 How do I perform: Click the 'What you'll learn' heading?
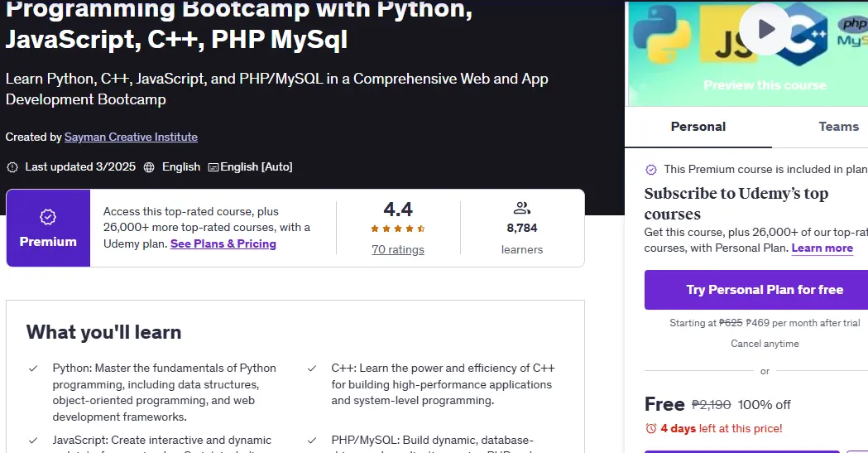pyautogui.click(x=104, y=332)
